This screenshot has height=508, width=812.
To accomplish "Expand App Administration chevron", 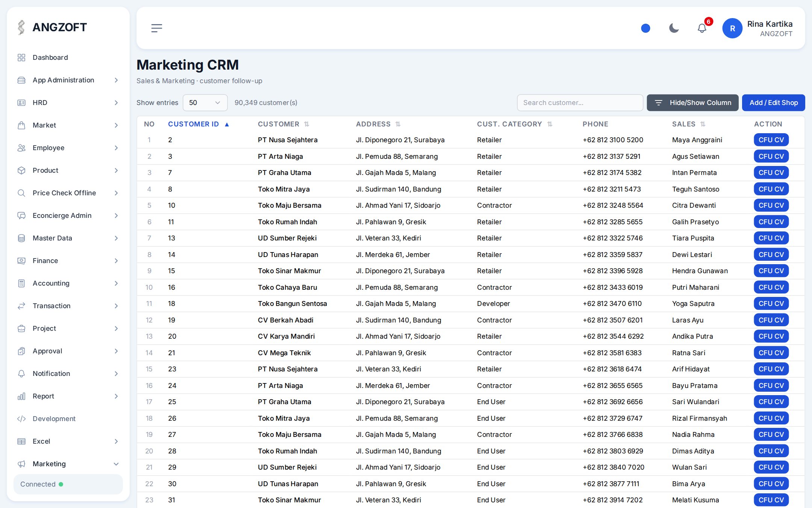I will (116, 80).
